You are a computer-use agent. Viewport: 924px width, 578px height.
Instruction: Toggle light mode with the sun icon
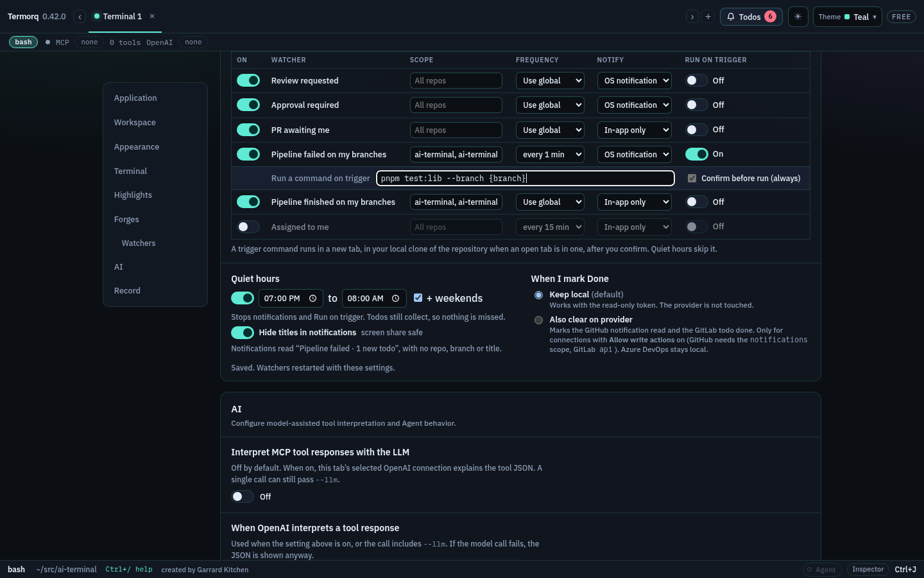798,17
